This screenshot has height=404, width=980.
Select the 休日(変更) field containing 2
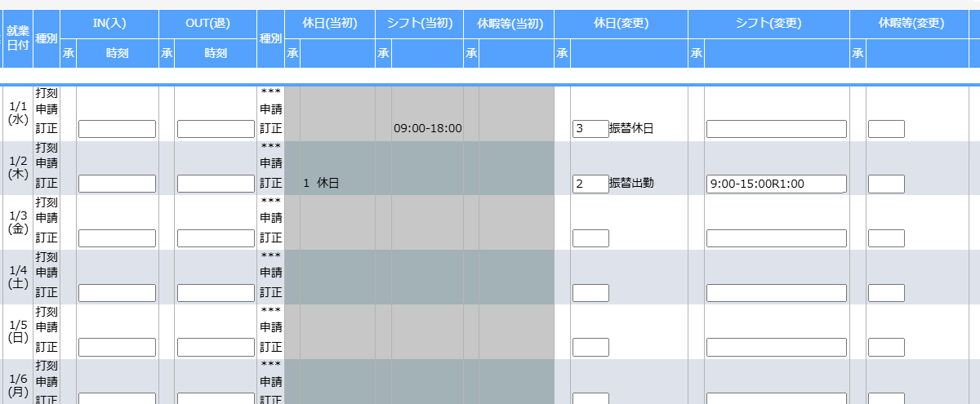coord(590,184)
